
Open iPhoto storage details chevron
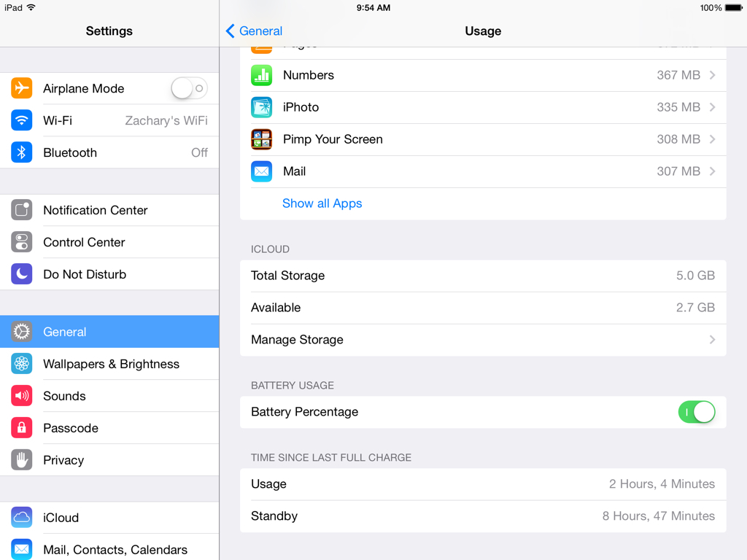pos(712,107)
